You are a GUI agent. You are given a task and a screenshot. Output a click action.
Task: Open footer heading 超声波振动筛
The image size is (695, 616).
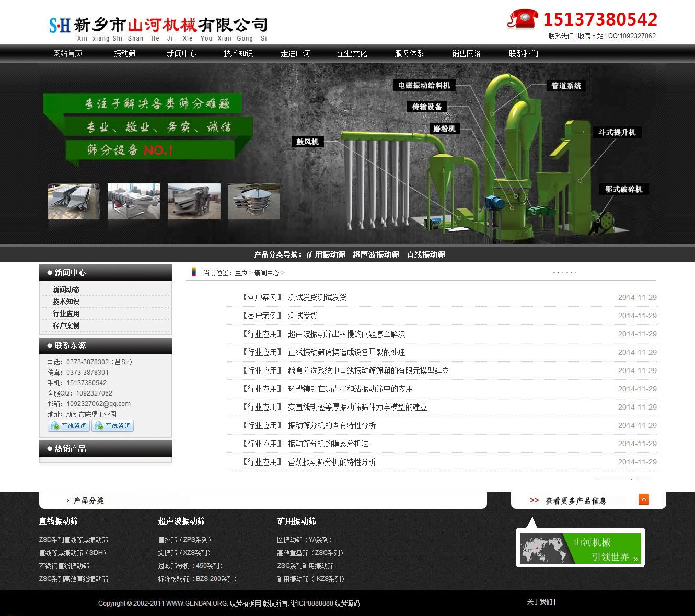click(x=181, y=521)
